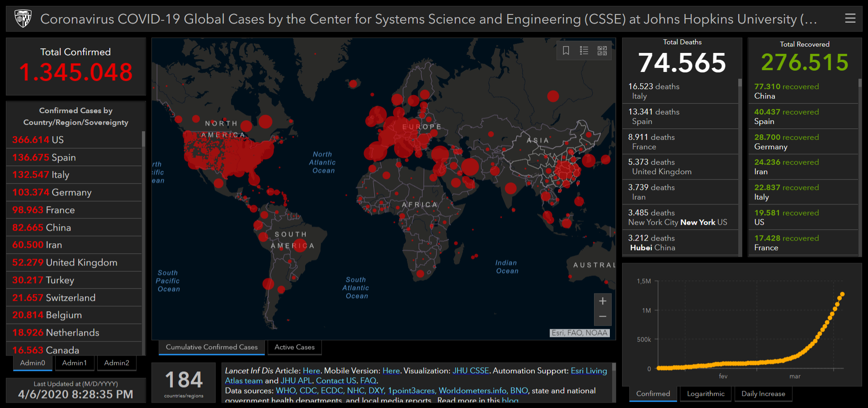Select Netherlands row with 18.926 cases

tap(74, 332)
